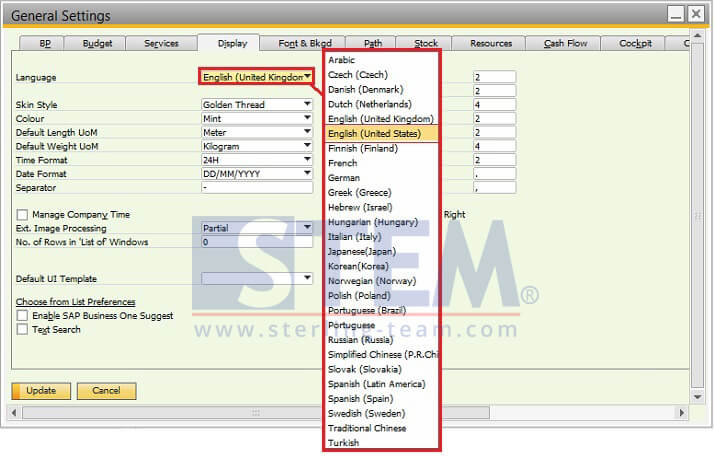Tick the Manage Company Time checkbox

[22, 215]
